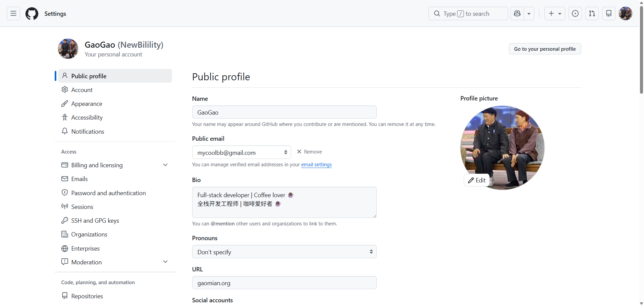Open Enterprises settings in sidebar

click(115, 248)
